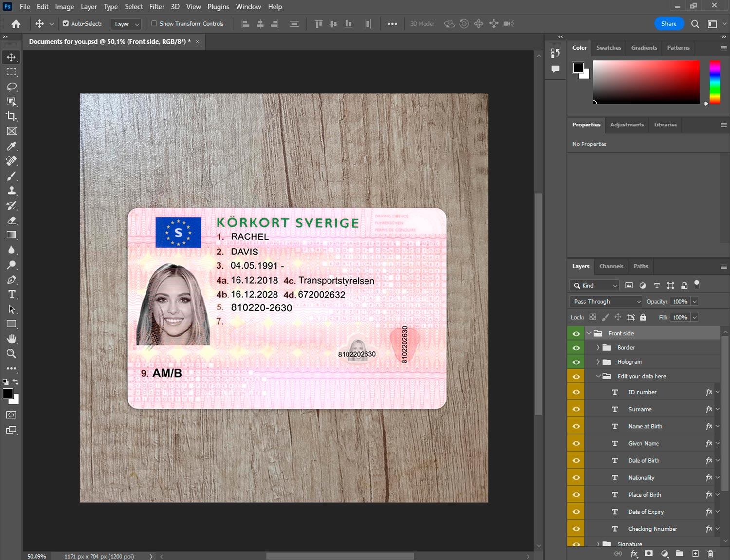Select the Eraser tool

11,220
